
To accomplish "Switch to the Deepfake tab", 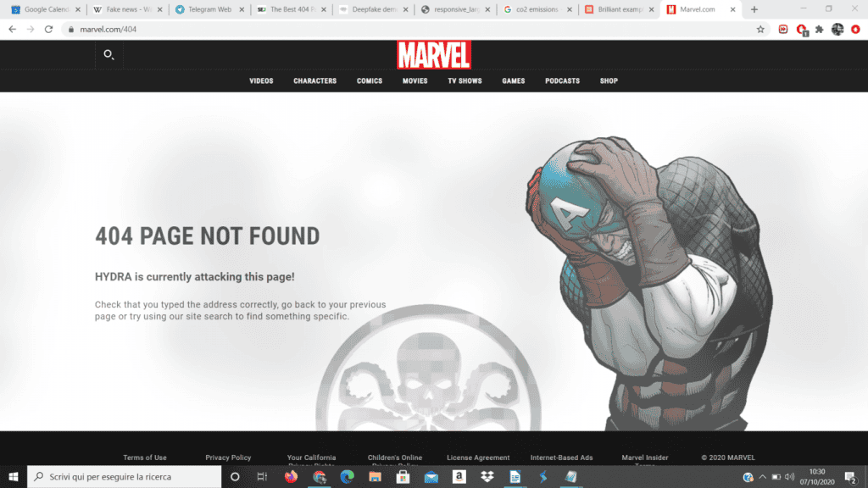I will click(x=374, y=9).
